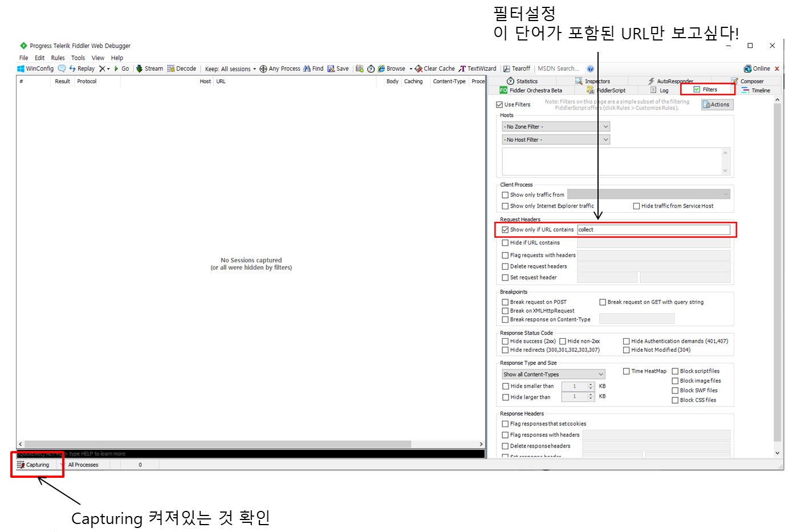The image size is (797, 532).
Task: Open the Timeline tab
Action: pyautogui.click(x=756, y=90)
